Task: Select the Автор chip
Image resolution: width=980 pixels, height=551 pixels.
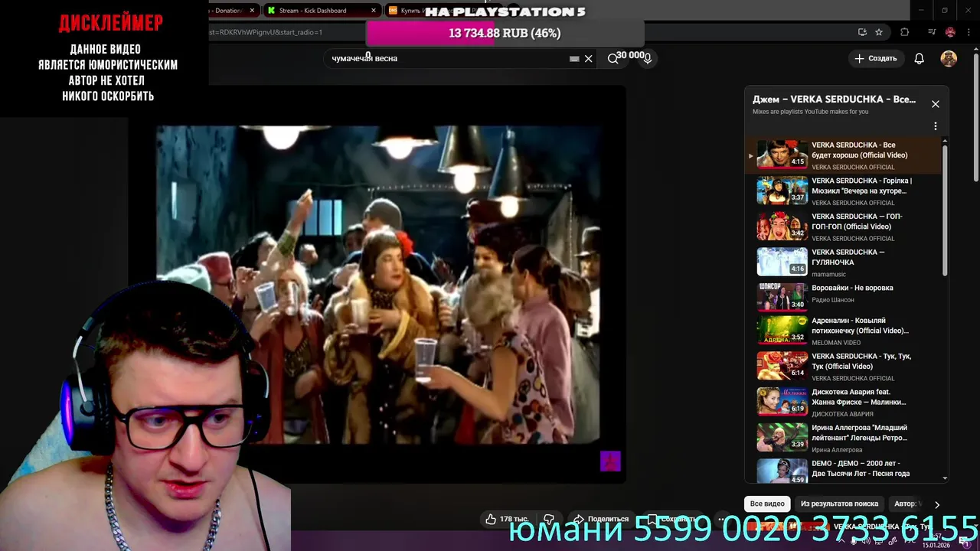Action: click(906, 504)
